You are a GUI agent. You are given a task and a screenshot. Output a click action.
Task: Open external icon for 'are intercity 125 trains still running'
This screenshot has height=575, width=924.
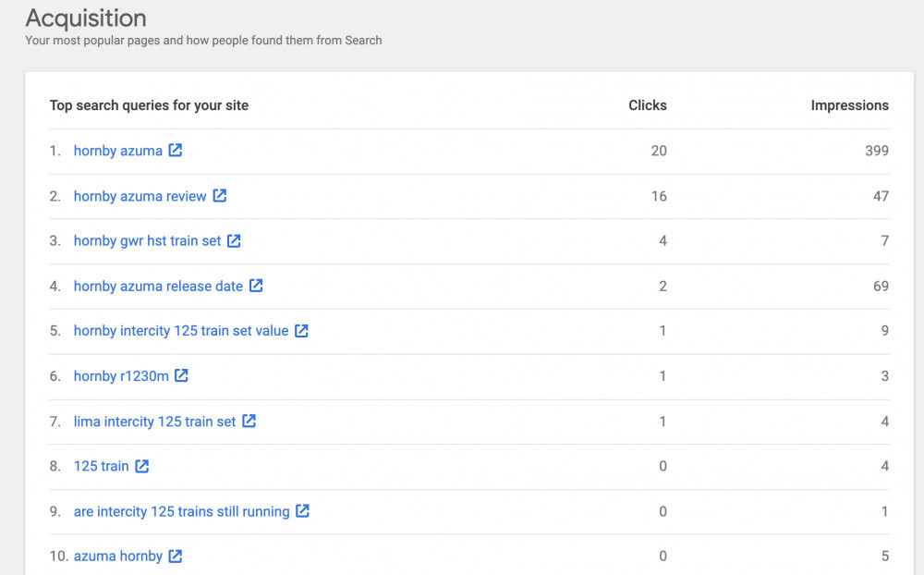[x=302, y=511]
